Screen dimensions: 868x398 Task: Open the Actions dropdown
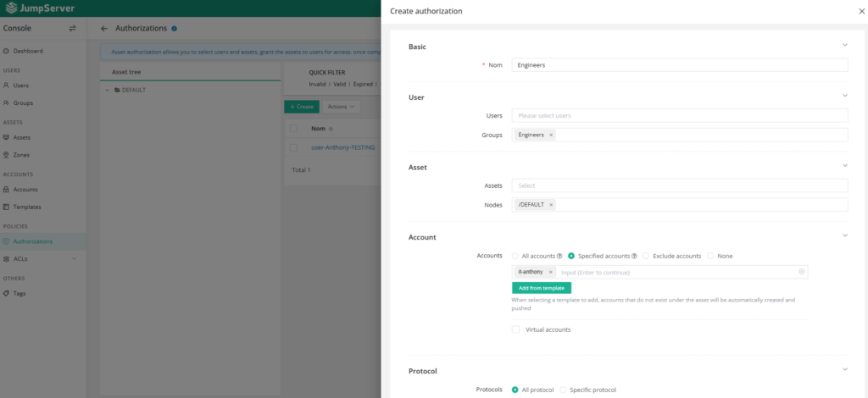coord(341,107)
